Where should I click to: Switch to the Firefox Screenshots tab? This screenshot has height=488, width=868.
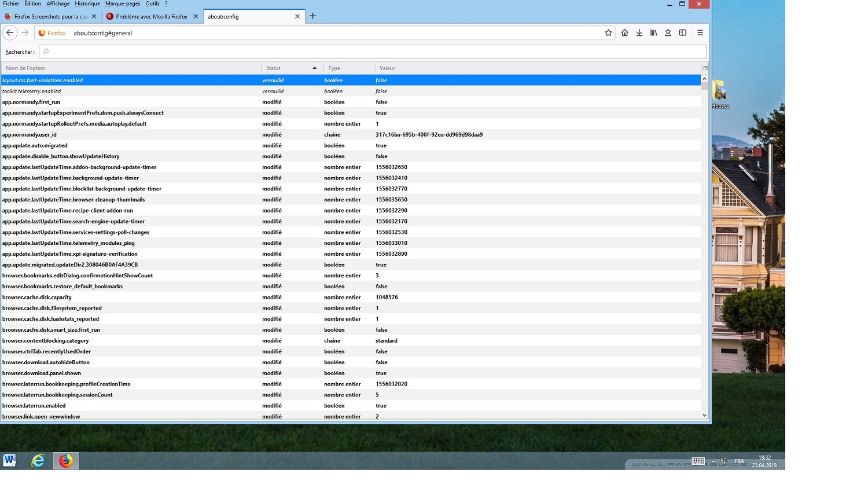point(50,16)
